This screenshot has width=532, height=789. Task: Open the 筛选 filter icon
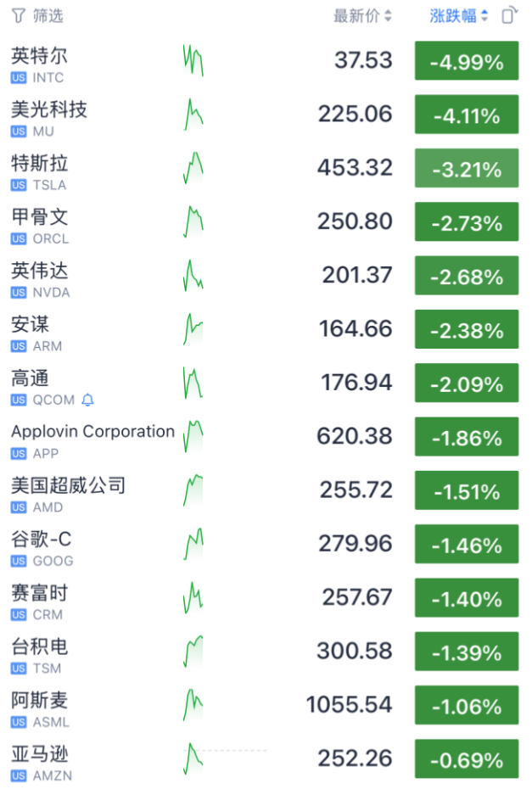(x=19, y=16)
